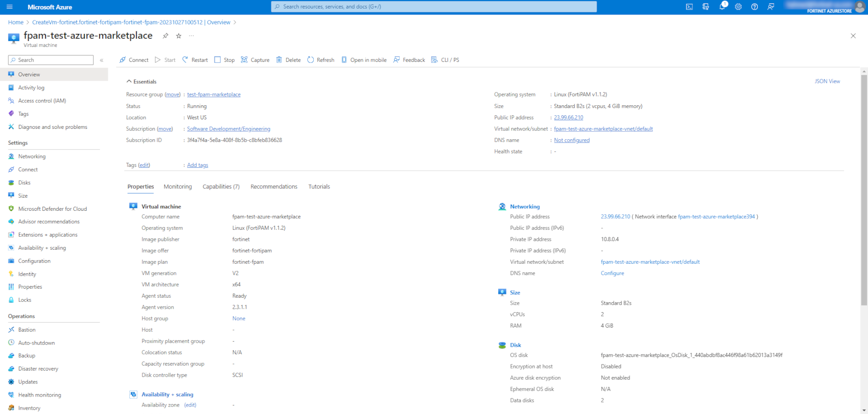Viewport: 868px width, 414px height.
Task: Open JSON View
Action: coord(827,81)
